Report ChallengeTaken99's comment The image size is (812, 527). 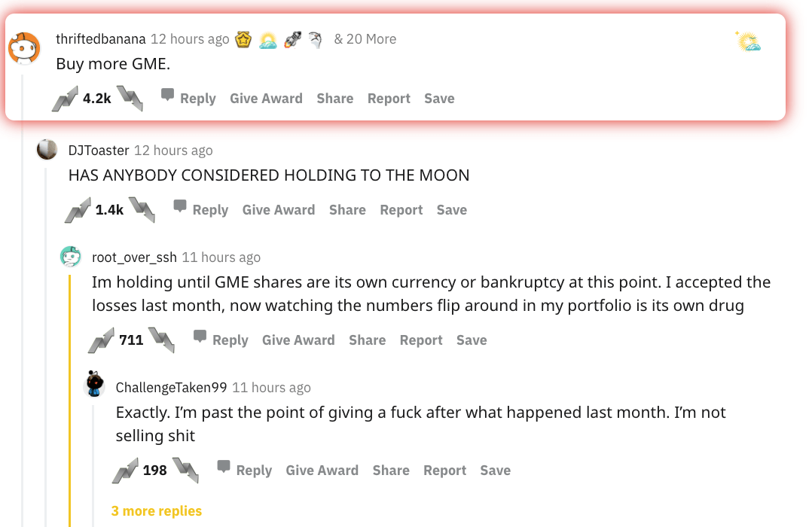[x=444, y=471]
